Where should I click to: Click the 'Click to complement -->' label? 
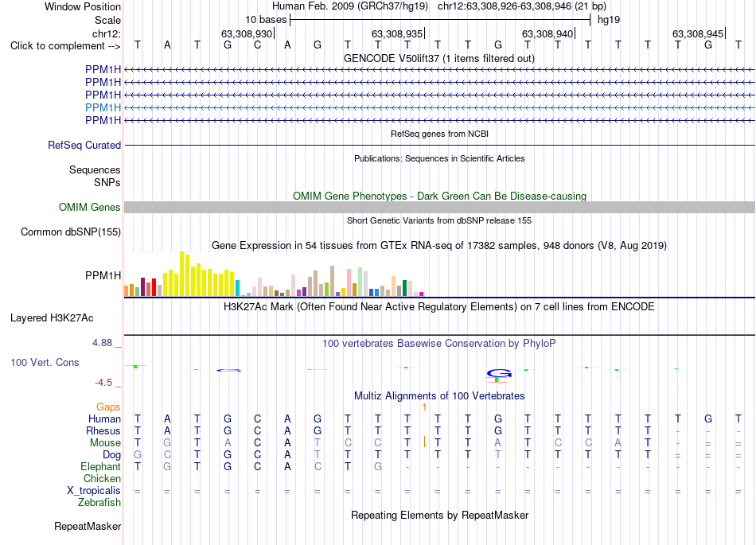65,46
